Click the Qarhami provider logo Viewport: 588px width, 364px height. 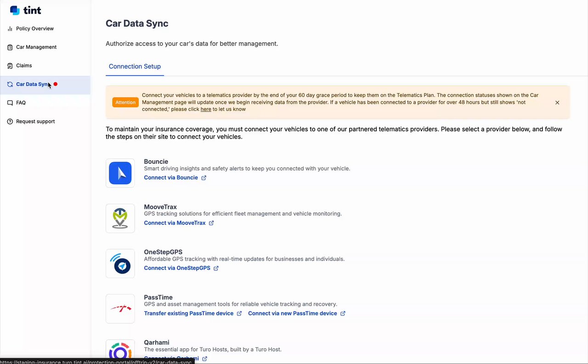[x=120, y=351]
